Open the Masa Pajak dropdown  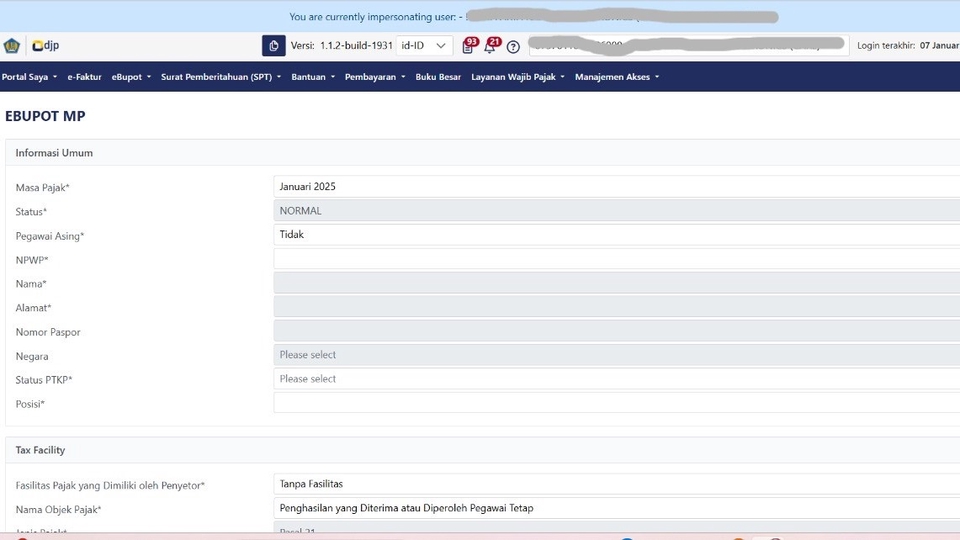click(x=616, y=187)
